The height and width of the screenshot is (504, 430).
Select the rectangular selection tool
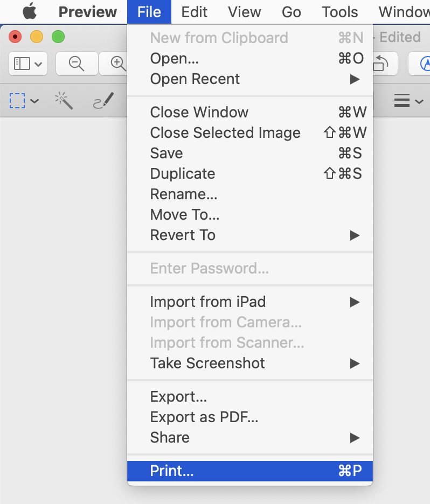[18, 101]
